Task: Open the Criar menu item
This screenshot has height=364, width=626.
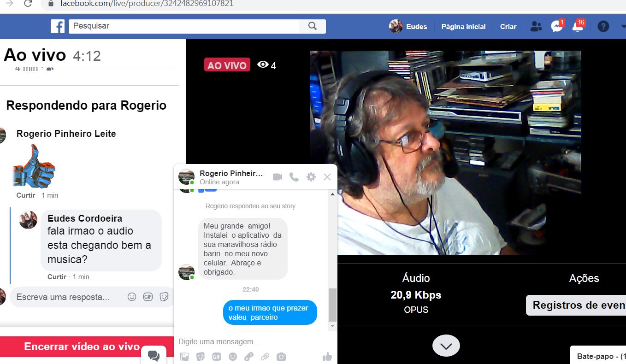Action: (508, 27)
